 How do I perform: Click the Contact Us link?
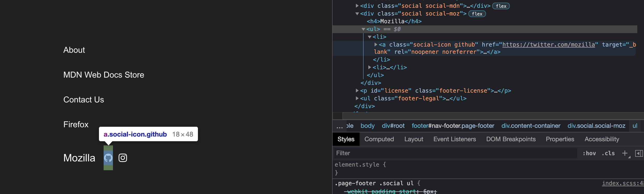coord(84,100)
